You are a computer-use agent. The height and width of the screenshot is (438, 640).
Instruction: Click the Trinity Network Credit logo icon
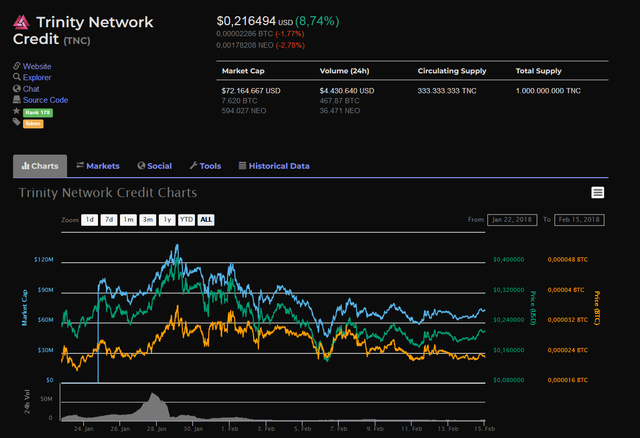pyautogui.click(x=21, y=22)
